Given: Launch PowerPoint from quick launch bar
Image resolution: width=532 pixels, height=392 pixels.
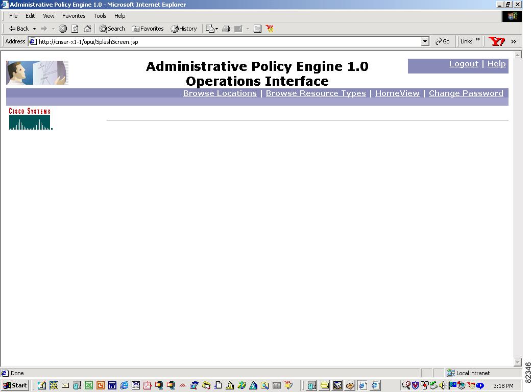Looking at the screenshot, I should [101, 385].
